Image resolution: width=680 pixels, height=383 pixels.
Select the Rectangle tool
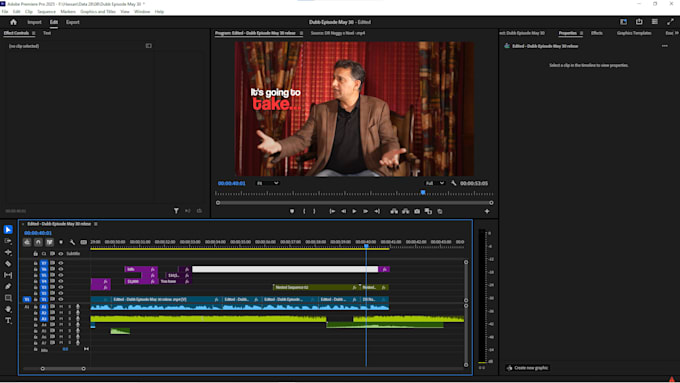8,298
